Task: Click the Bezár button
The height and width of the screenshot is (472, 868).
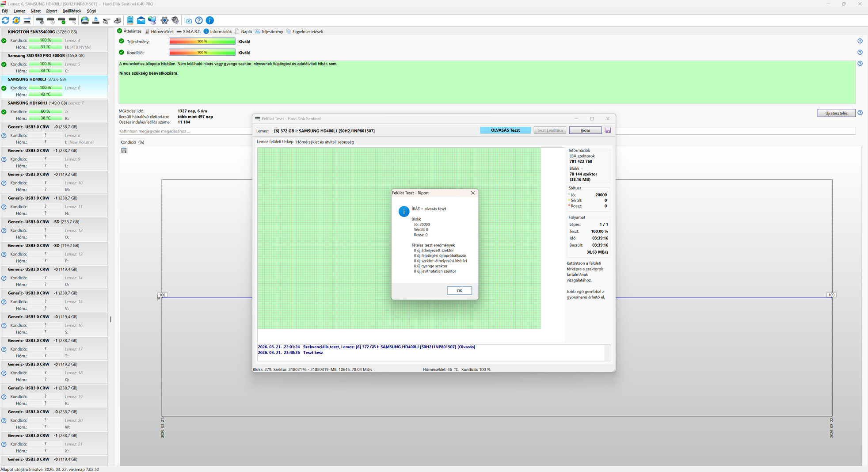Action: point(585,130)
